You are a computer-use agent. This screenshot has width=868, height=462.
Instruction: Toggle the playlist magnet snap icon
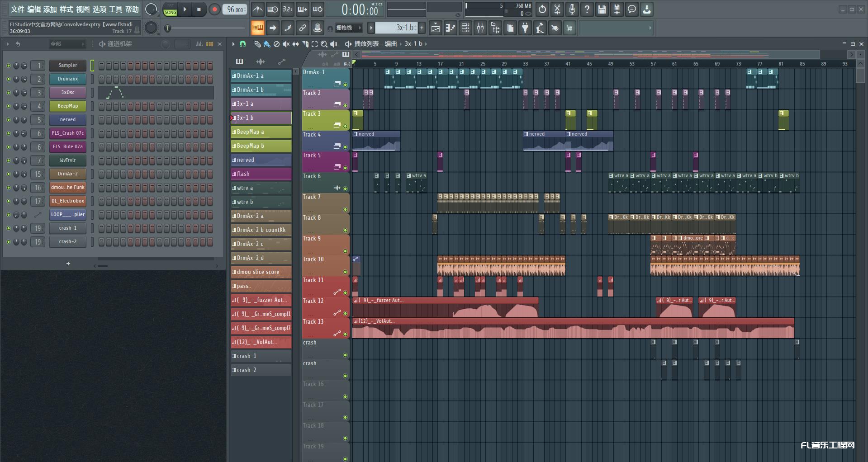pos(243,44)
